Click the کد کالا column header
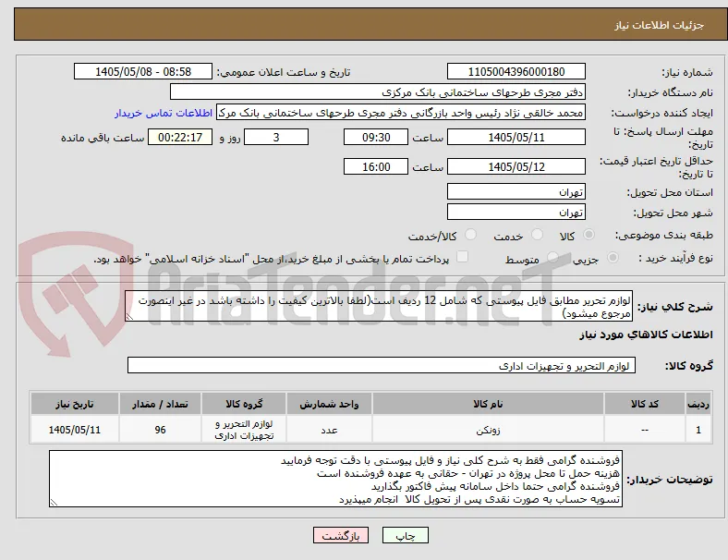The image size is (728, 560). [645, 404]
